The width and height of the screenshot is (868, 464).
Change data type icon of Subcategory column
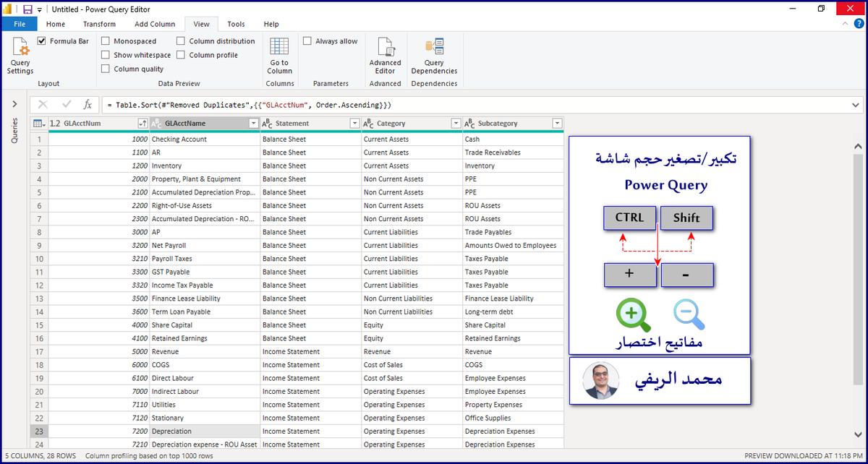(x=470, y=124)
